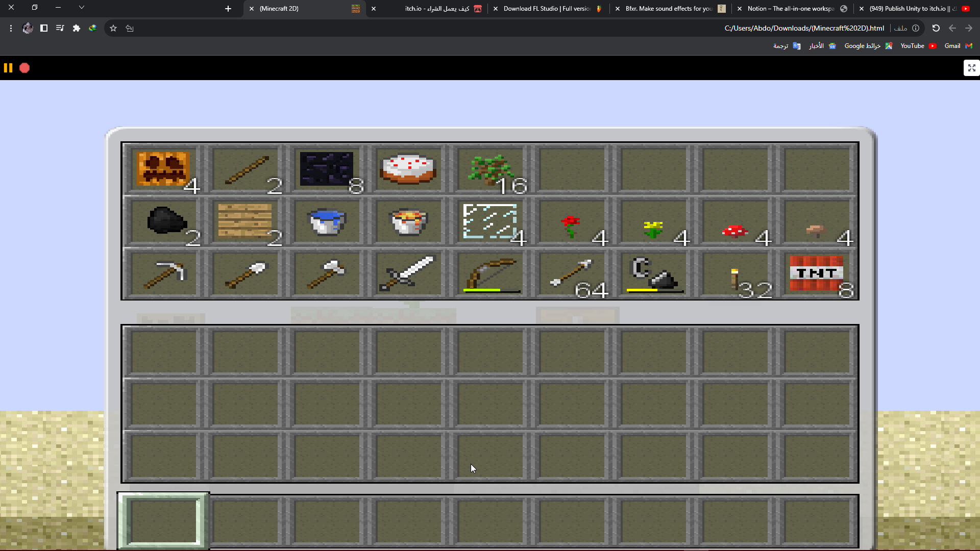Select the red rose flower item
Screen dimensions: 980x551
click(x=571, y=227)
